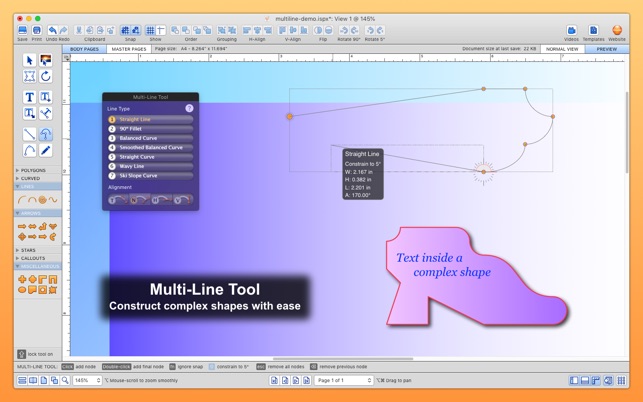Click first Rotate 90° icon

[344, 30]
